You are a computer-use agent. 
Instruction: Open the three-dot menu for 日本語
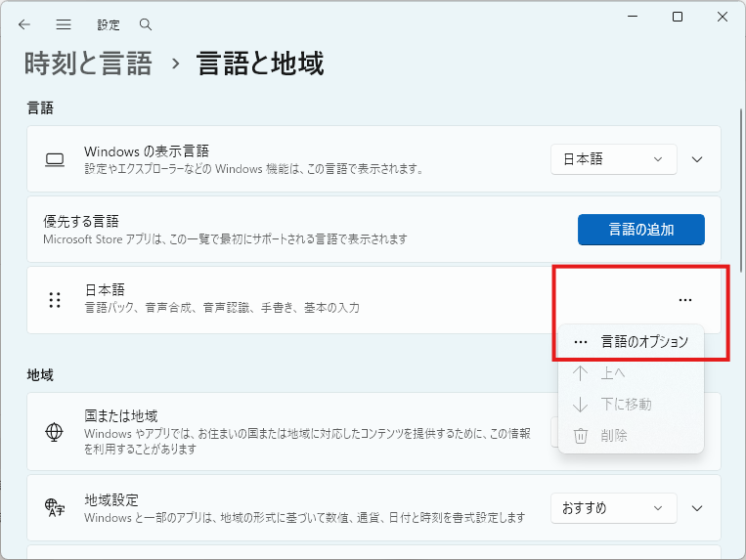pyautogui.click(x=685, y=300)
